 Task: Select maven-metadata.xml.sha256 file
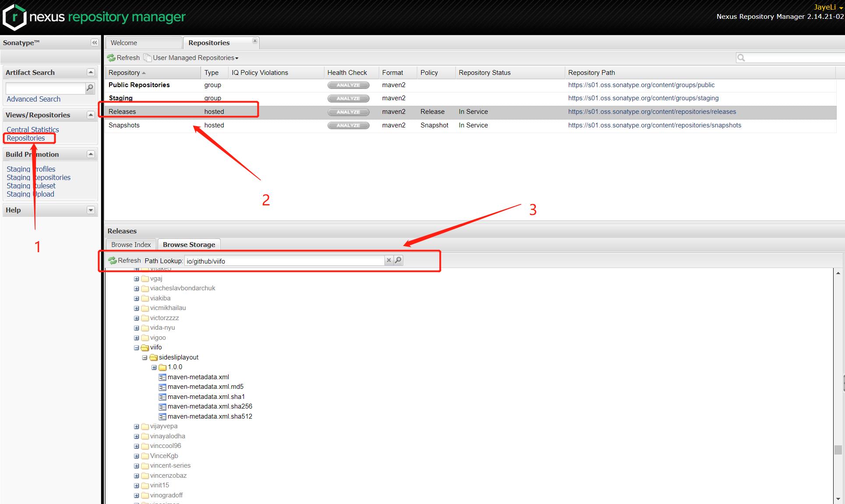click(x=210, y=406)
